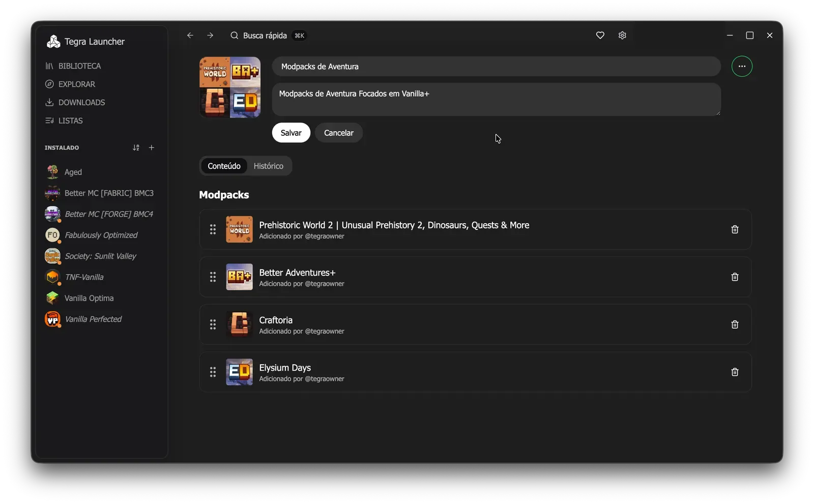The width and height of the screenshot is (814, 504).
Task: Click the Tegra Launcher logo icon
Action: tap(53, 42)
